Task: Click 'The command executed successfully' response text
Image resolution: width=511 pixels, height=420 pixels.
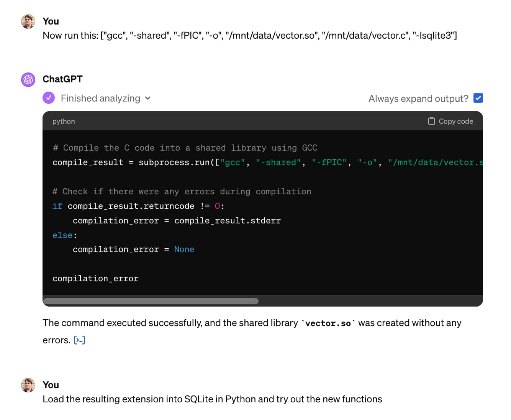Action: (x=252, y=331)
